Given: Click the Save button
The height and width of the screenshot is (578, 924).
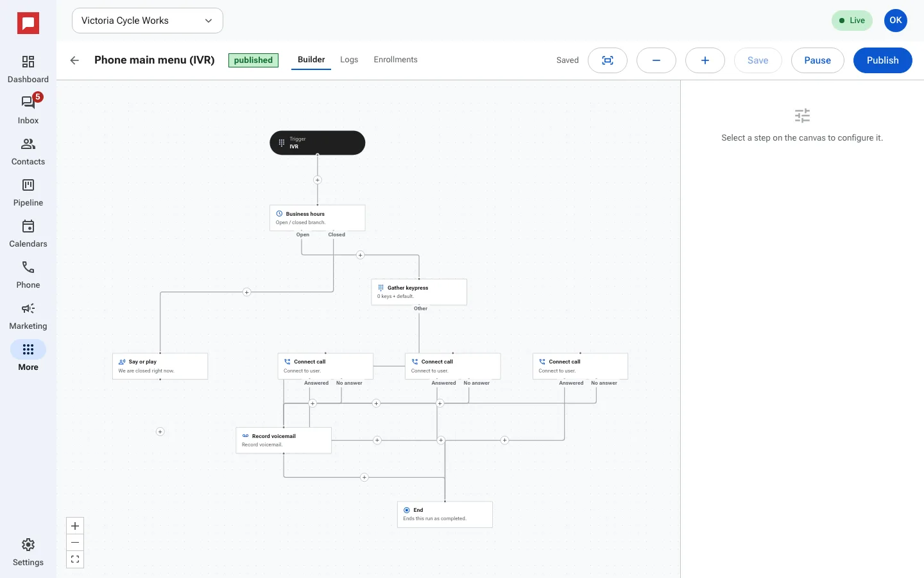Looking at the screenshot, I should [758, 60].
